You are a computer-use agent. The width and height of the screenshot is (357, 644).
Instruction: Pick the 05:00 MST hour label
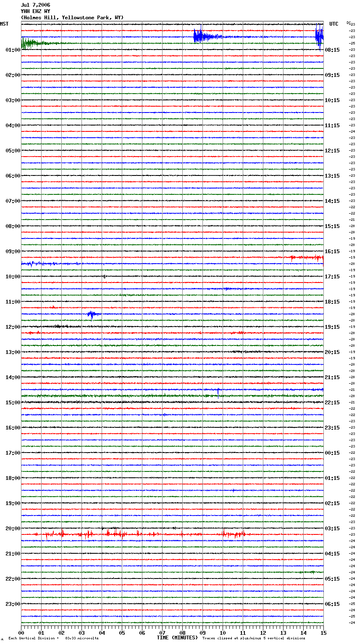(x=13, y=151)
